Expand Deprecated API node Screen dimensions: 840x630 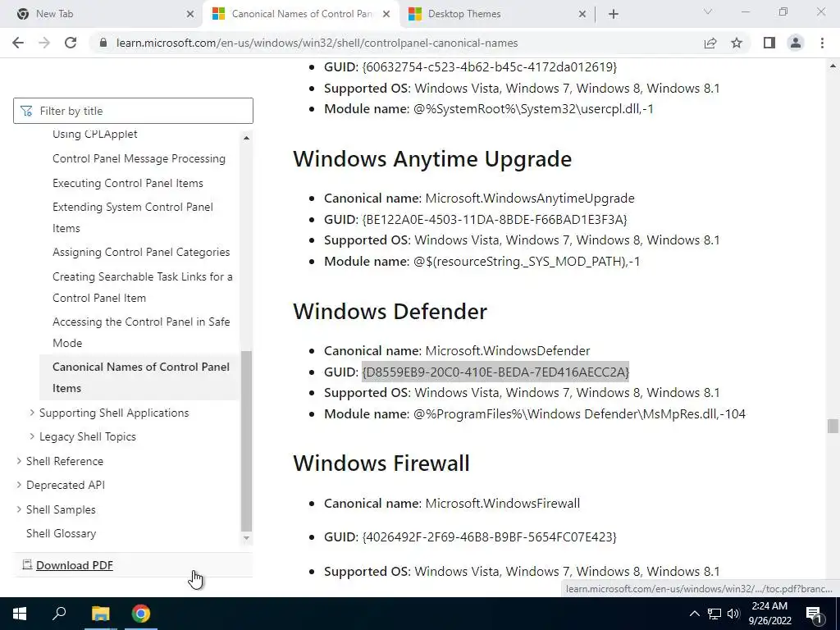point(19,485)
